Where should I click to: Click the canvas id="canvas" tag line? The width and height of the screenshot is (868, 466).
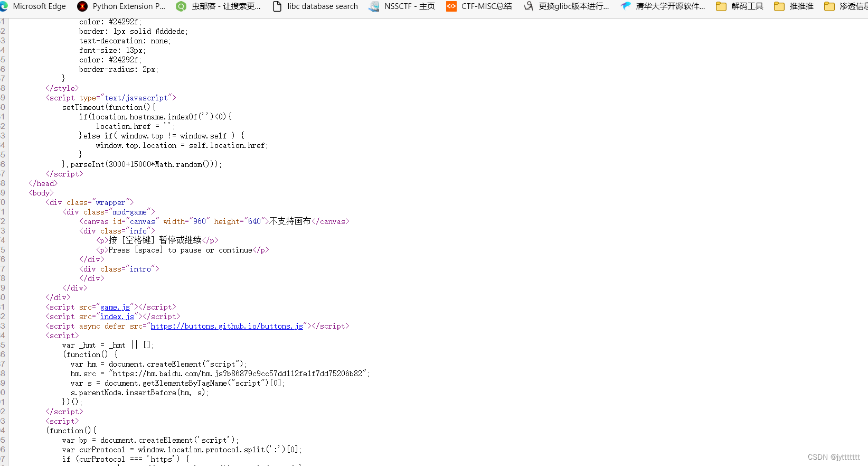tap(214, 221)
